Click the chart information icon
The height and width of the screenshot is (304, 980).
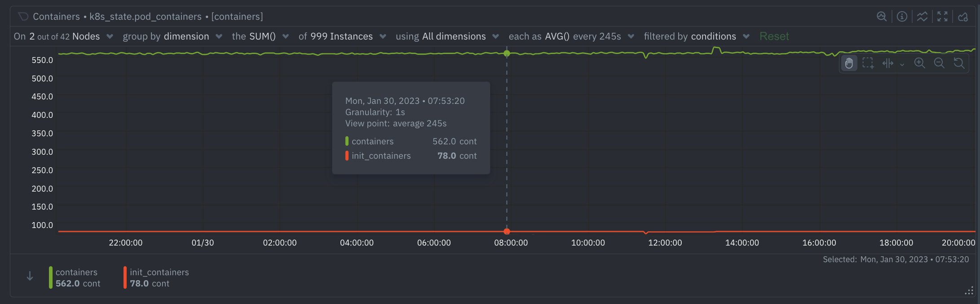coord(901,17)
